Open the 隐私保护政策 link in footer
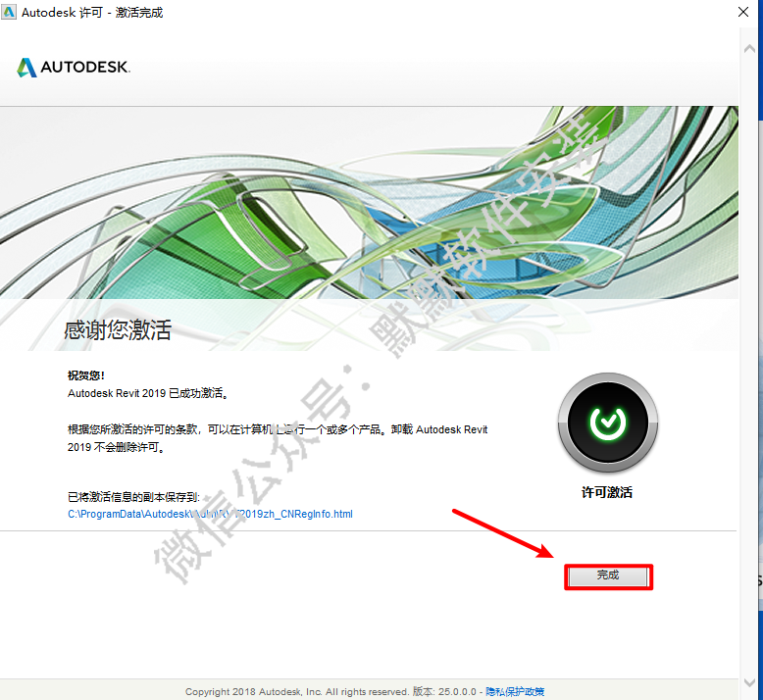 coord(515,691)
